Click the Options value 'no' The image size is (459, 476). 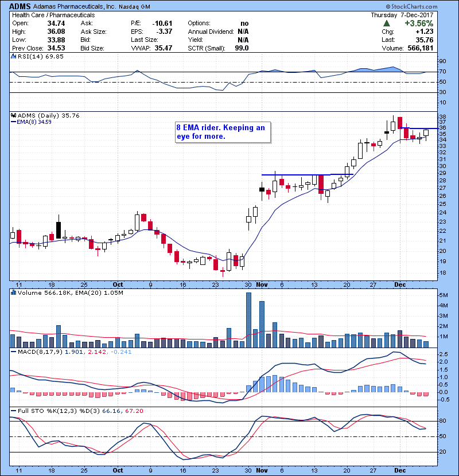pos(244,24)
